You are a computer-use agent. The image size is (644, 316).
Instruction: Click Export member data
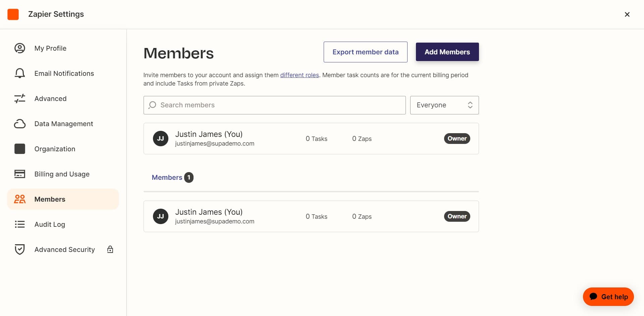coord(365,52)
